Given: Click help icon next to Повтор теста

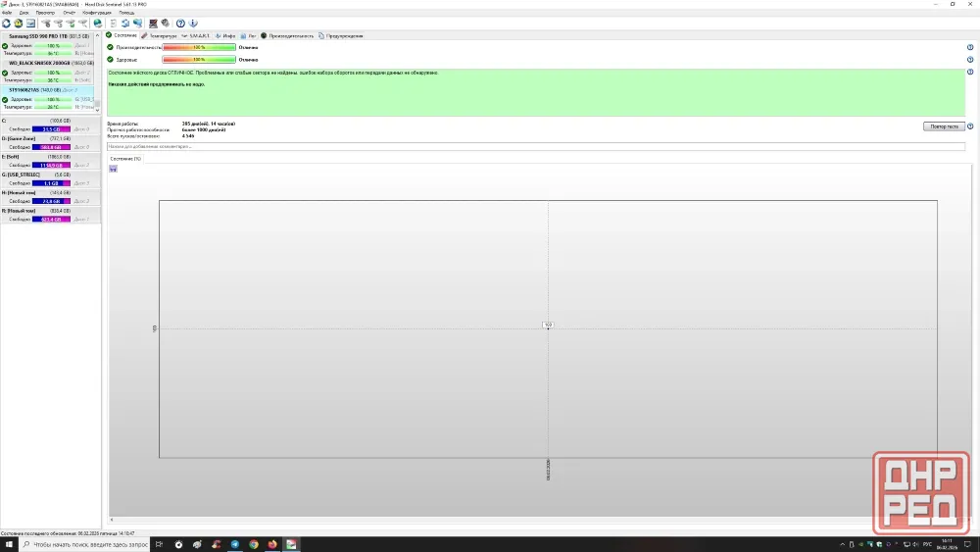Looking at the screenshot, I should [970, 126].
